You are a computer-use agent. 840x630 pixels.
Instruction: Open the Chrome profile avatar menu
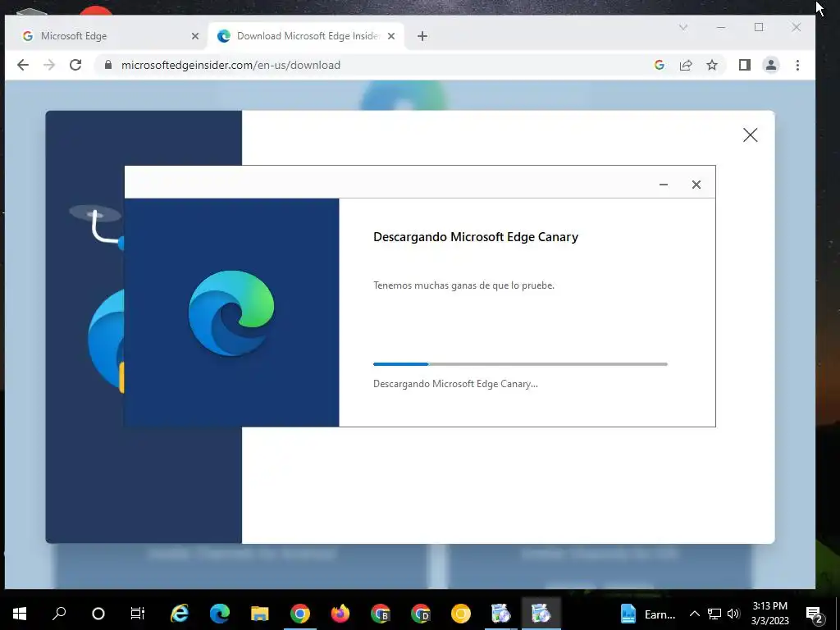pyautogui.click(x=771, y=65)
